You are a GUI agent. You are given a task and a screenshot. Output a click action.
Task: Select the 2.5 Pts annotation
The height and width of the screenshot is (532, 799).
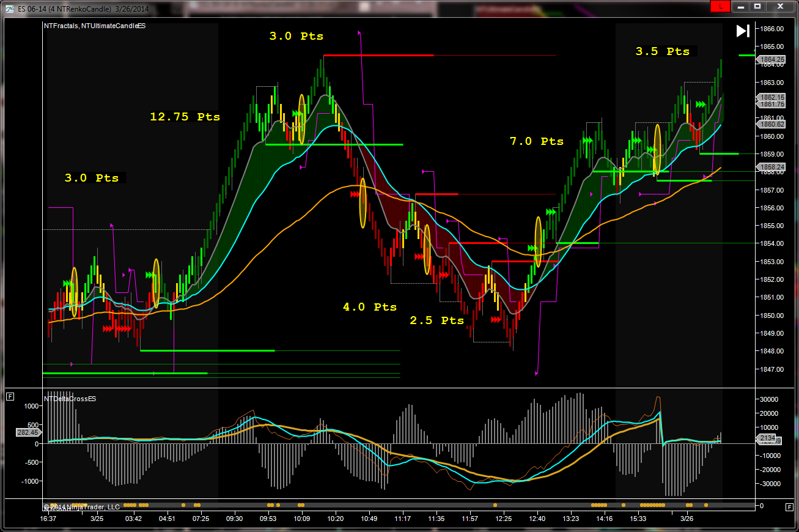click(436, 320)
